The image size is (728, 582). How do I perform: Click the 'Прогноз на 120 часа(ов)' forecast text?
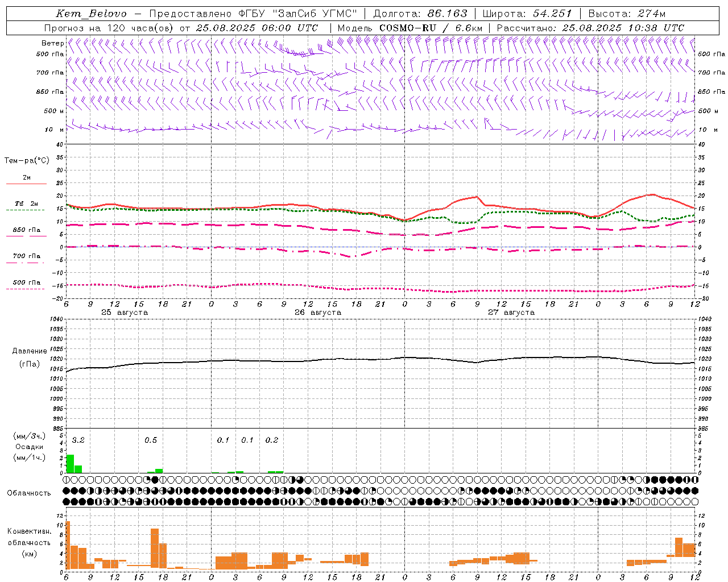click(x=109, y=28)
